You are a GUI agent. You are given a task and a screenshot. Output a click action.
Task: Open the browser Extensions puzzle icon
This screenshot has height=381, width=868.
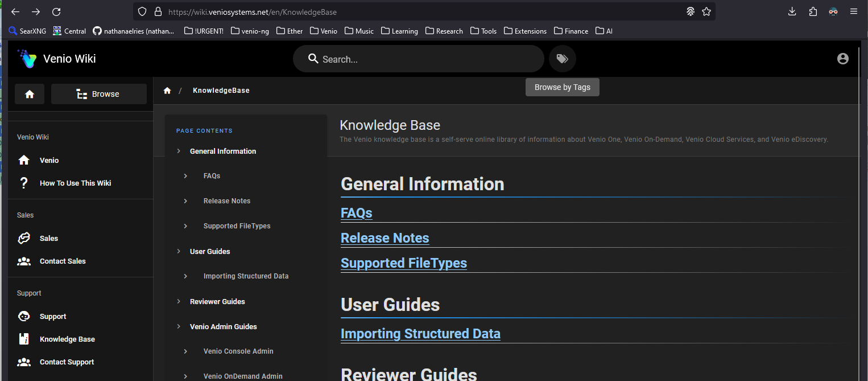[x=813, y=11]
